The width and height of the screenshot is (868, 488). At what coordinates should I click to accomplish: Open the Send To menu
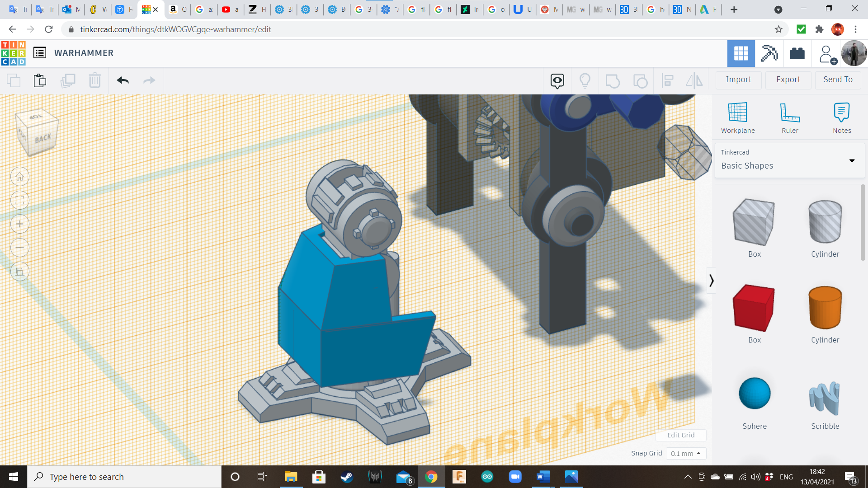(838, 80)
